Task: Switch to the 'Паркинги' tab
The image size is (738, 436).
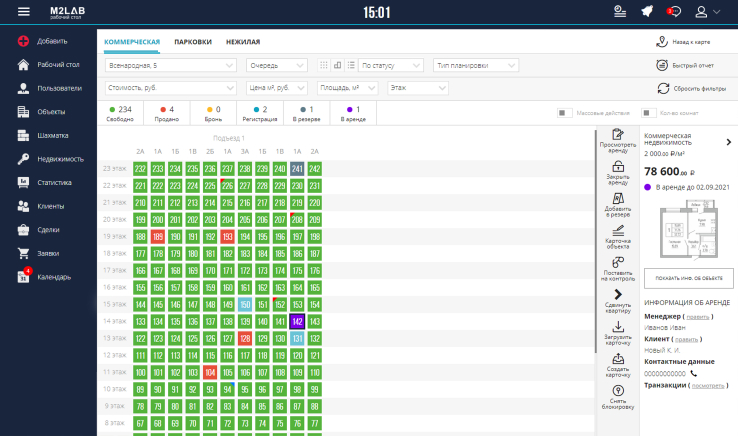Action: [x=192, y=42]
